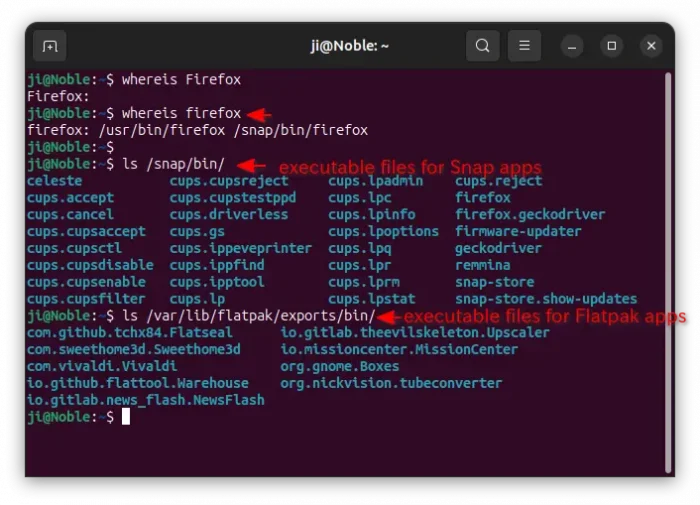Click cups.cupsreject entry

(229, 181)
